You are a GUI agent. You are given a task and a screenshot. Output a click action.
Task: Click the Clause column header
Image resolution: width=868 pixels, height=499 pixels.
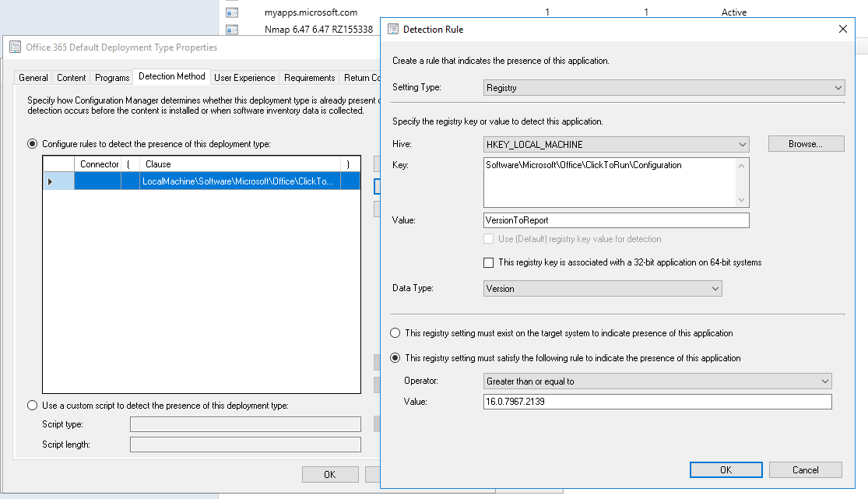click(x=240, y=164)
